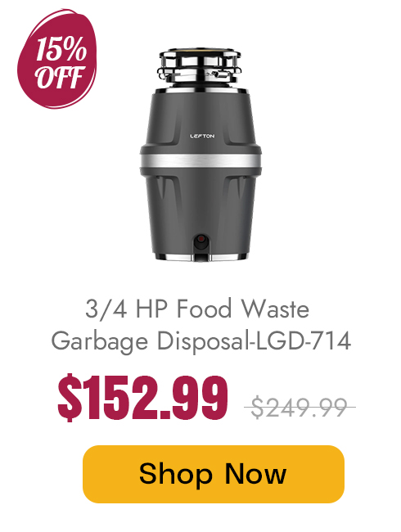Select the LGD-714 model number text
Viewport: 401px width, 532px height.
[x=303, y=340]
